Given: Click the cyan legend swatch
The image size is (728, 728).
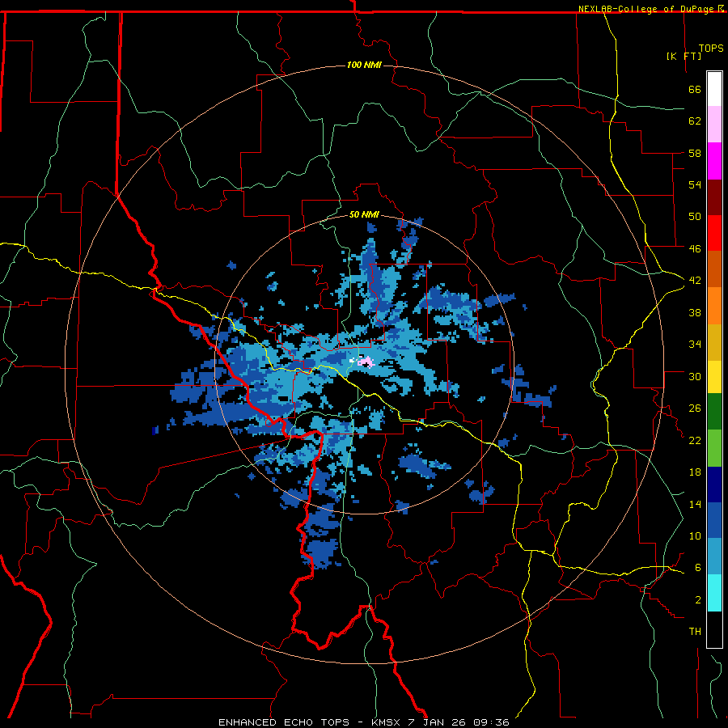Looking at the screenshot, I should click(x=714, y=593).
